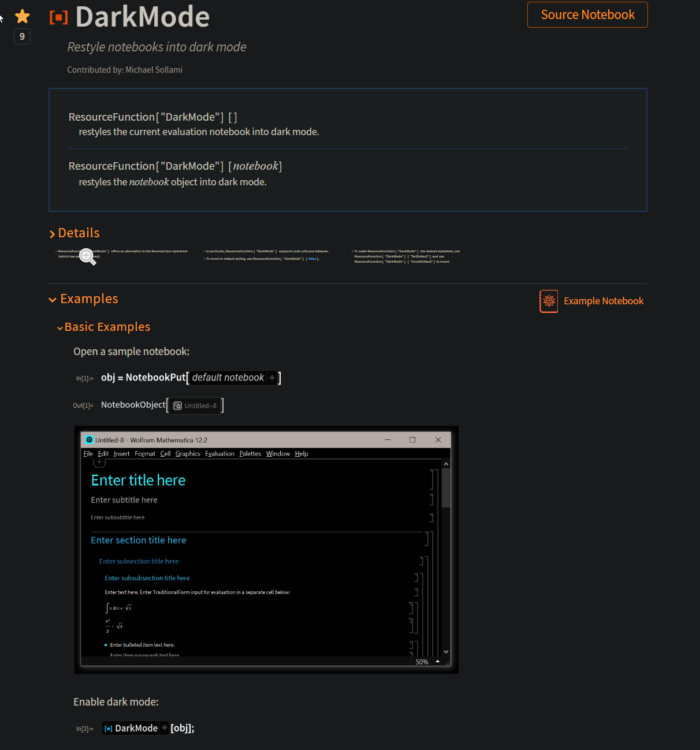Open the Format menu
This screenshot has width=700, height=750.
[x=145, y=454]
